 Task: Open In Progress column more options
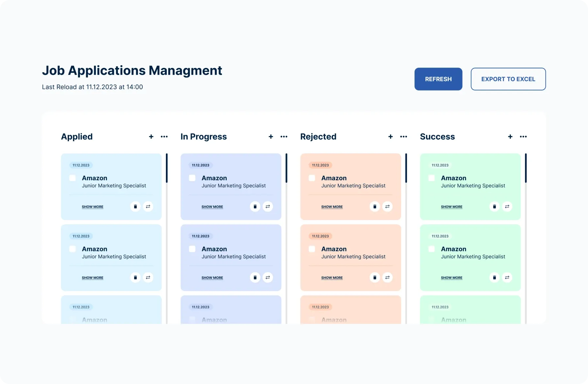(284, 137)
